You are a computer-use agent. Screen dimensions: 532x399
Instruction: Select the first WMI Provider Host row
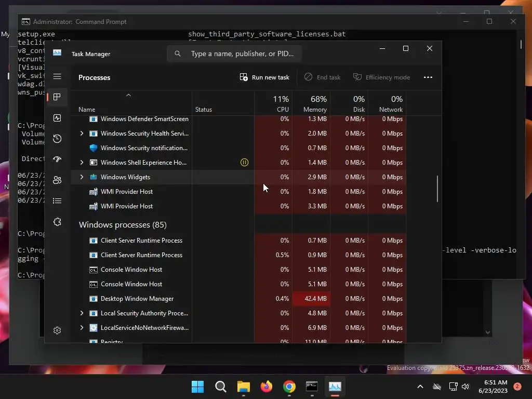pyautogui.click(x=238, y=192)
